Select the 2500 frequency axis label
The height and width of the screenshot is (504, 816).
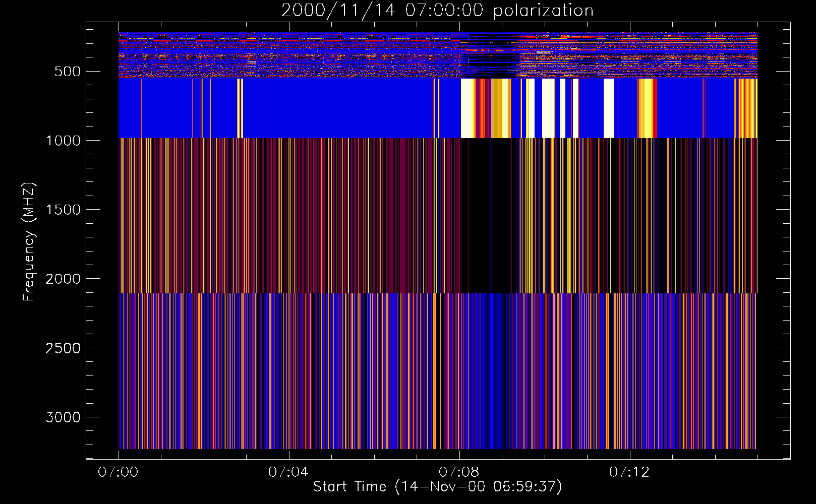tap(63, 348)
